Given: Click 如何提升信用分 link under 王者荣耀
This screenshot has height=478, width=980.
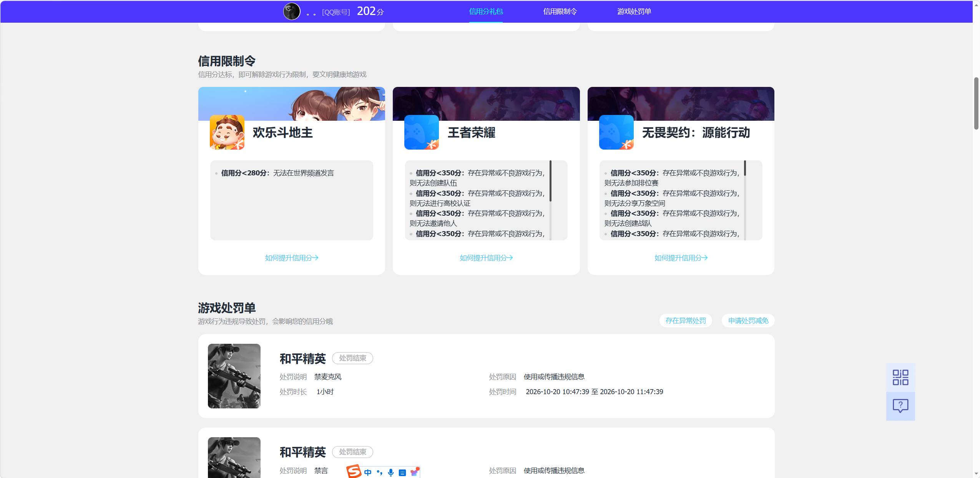Looking at the screenshot, I should (486, 258).
